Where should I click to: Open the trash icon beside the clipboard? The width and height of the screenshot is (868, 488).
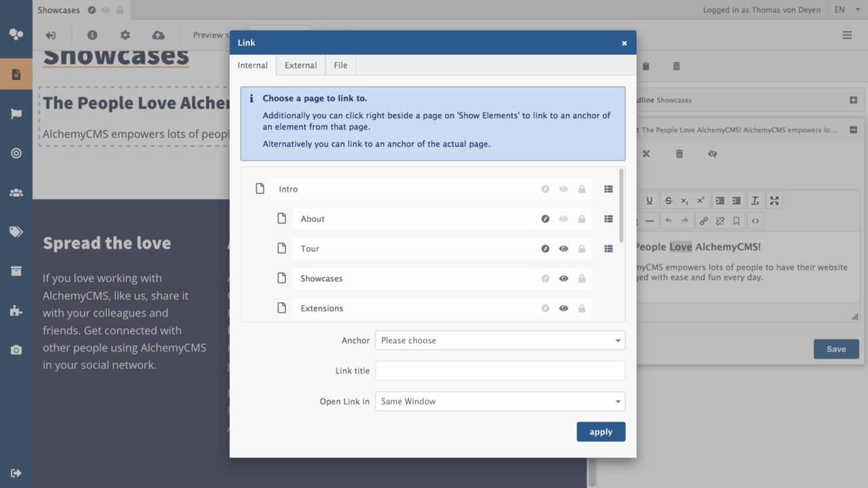tap(676, 66)
